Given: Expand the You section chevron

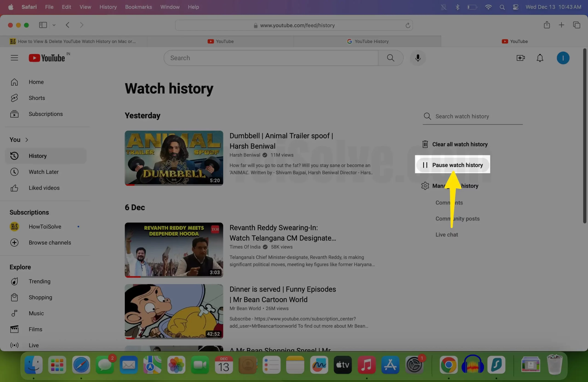Looking at the screenshot, I should (27, 140).
